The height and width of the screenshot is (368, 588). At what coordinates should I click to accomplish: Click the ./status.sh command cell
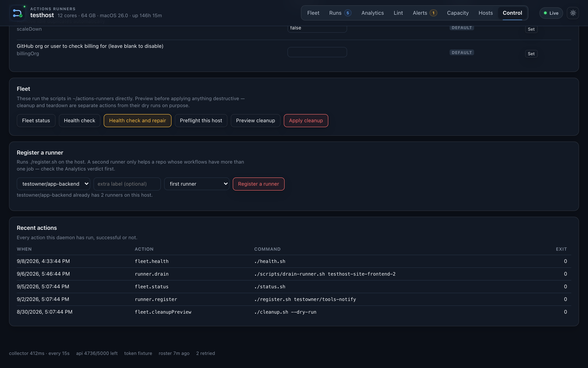pos(270,286)
